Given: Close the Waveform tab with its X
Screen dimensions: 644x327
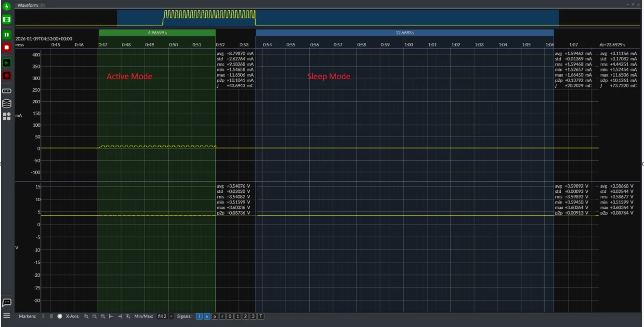Looking at the screenshot, I should (x=42, y=5).
